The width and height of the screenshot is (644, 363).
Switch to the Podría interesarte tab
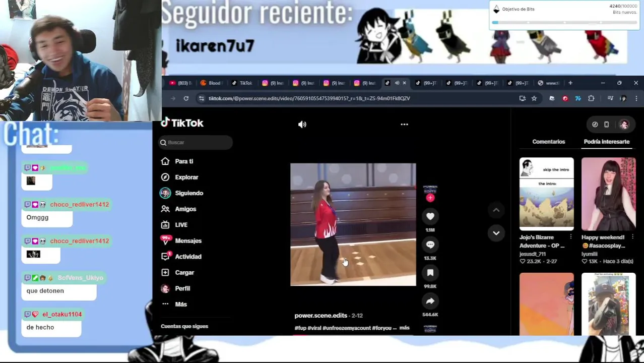point(606,142)
